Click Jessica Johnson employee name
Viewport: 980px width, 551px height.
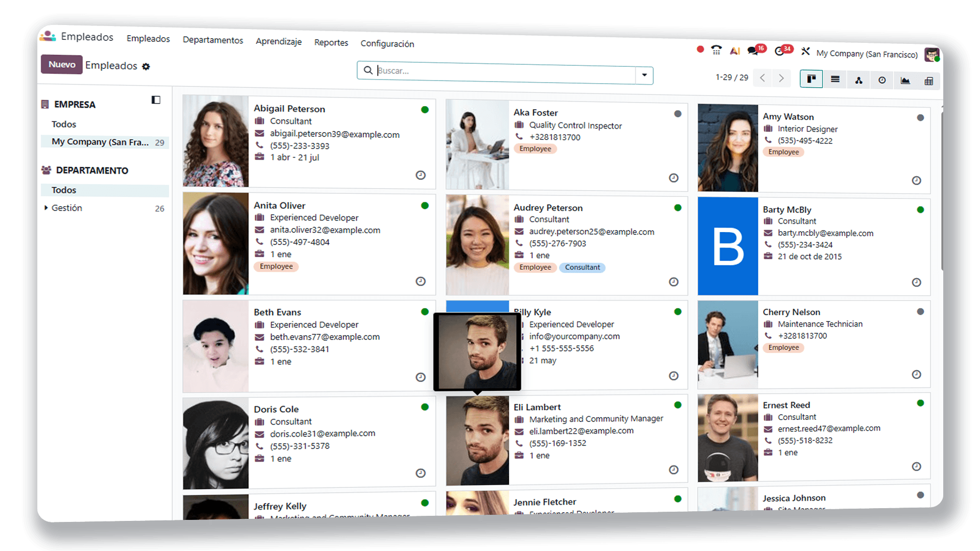pos(794,498)
